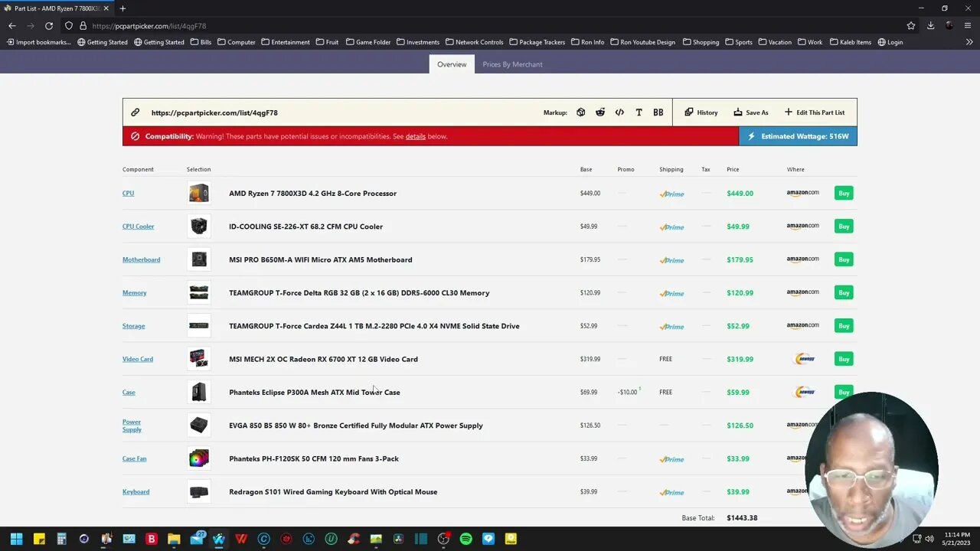Click the address bar URL field
Image resolution: width=980 pixels, height=551 pixels.
[490, 25]
